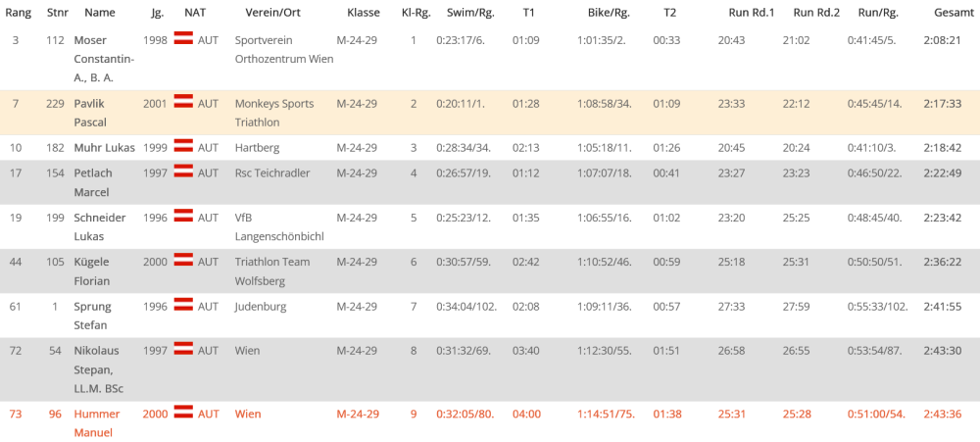Viewport: 980px width, 442px height.
Task: Open Pavlik Pascal's name entry
Action: tap(90, 113)
